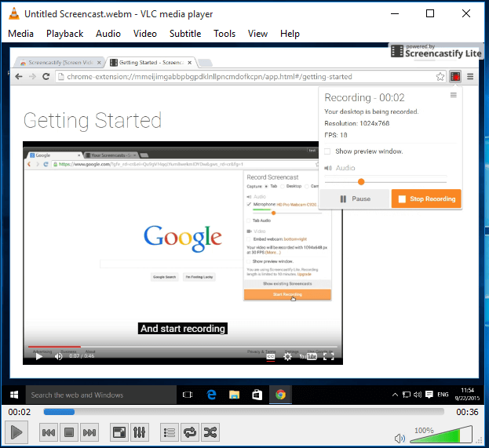The height and width of the screenshot is (448, 489).
Task: Reload the page in Chrome
Action: [46, 76]
